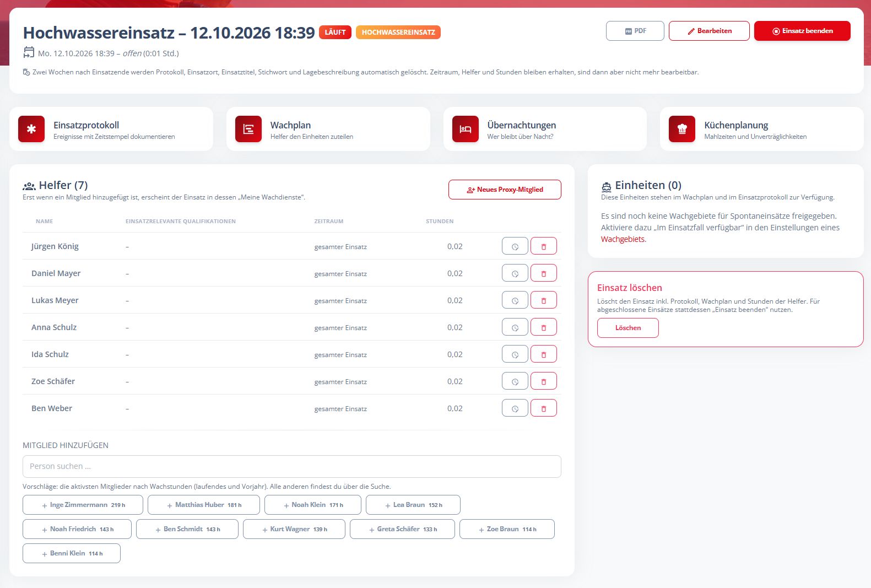Screen dimensions: 871x588
Task: Remove Lukas Meyer with the trash icon
Action: tap(544, 300)
